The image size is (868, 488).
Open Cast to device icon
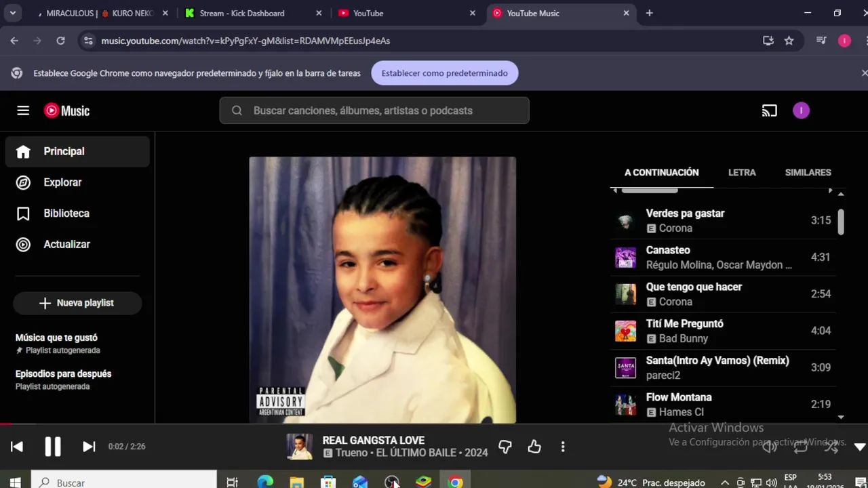(769, 110)
